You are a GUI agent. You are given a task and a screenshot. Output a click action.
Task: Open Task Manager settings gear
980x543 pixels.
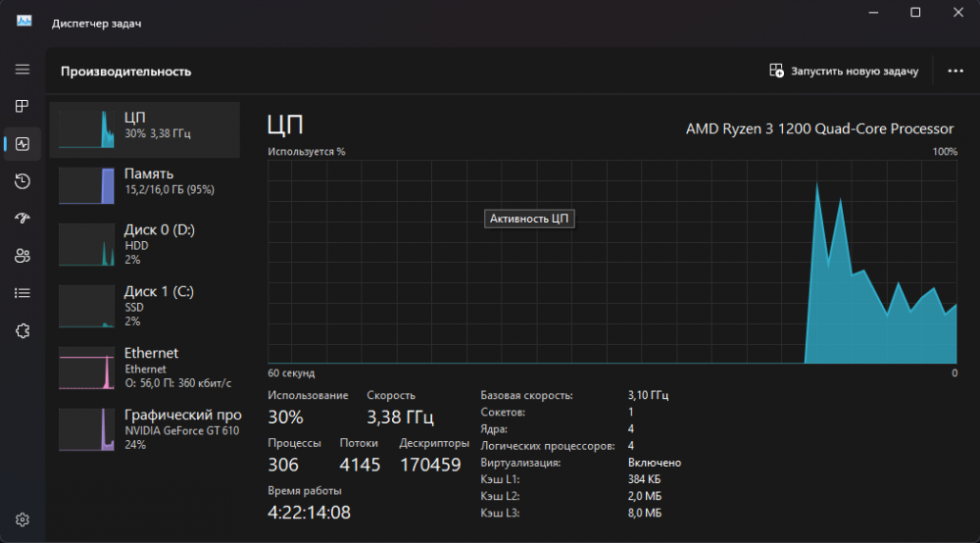23,518
